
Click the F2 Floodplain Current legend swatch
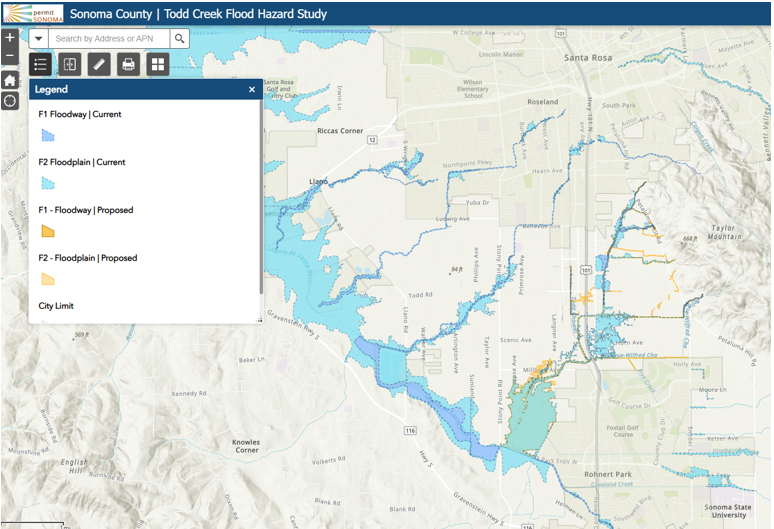(47, 183)
